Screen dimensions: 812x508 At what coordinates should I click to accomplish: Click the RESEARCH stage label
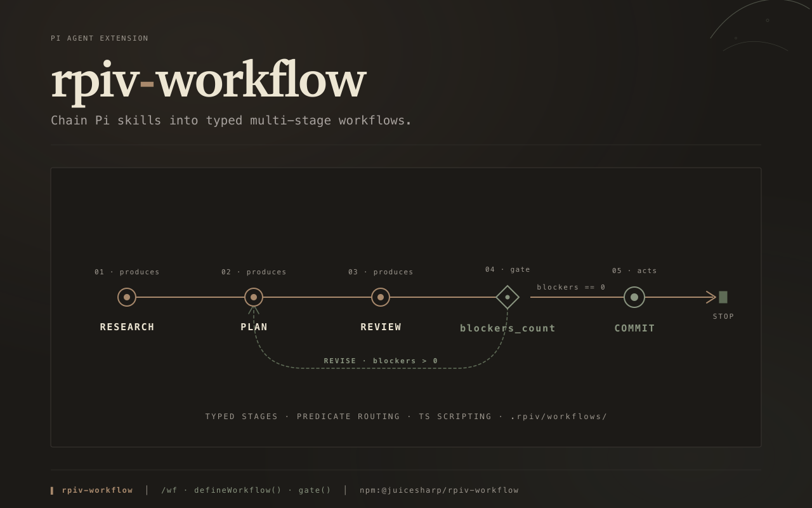[x=127, y=327]
